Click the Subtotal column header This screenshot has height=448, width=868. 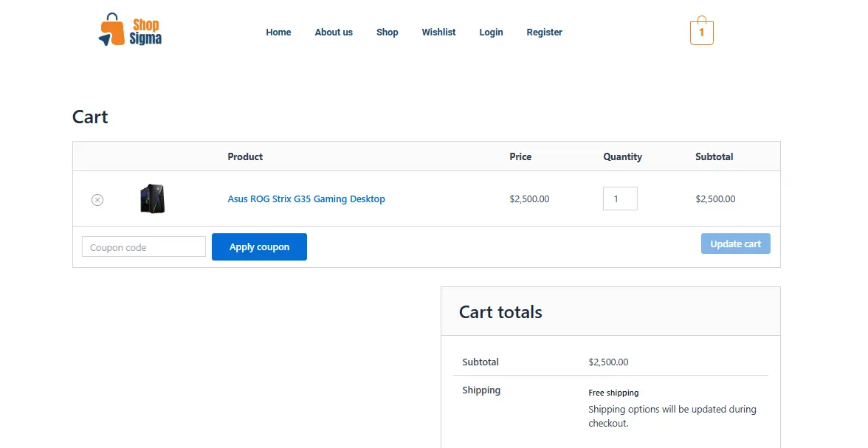(x=714, y=156)
